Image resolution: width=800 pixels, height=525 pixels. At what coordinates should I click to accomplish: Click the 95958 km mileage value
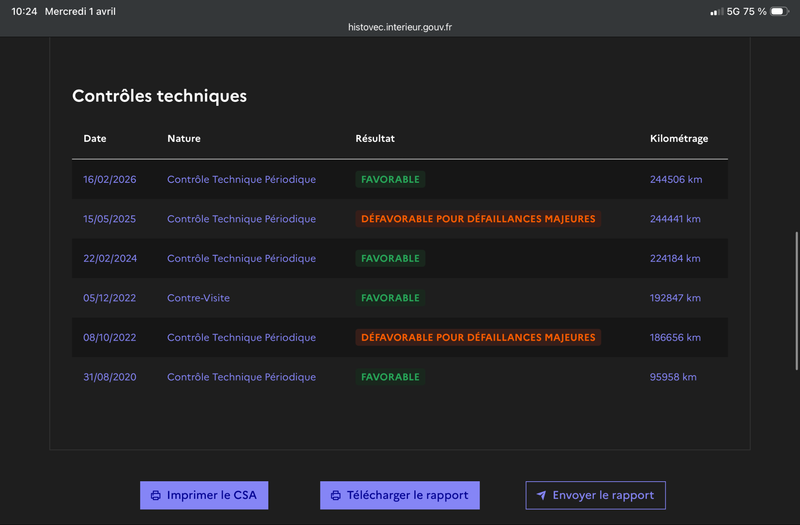click(x=673, y=377)
